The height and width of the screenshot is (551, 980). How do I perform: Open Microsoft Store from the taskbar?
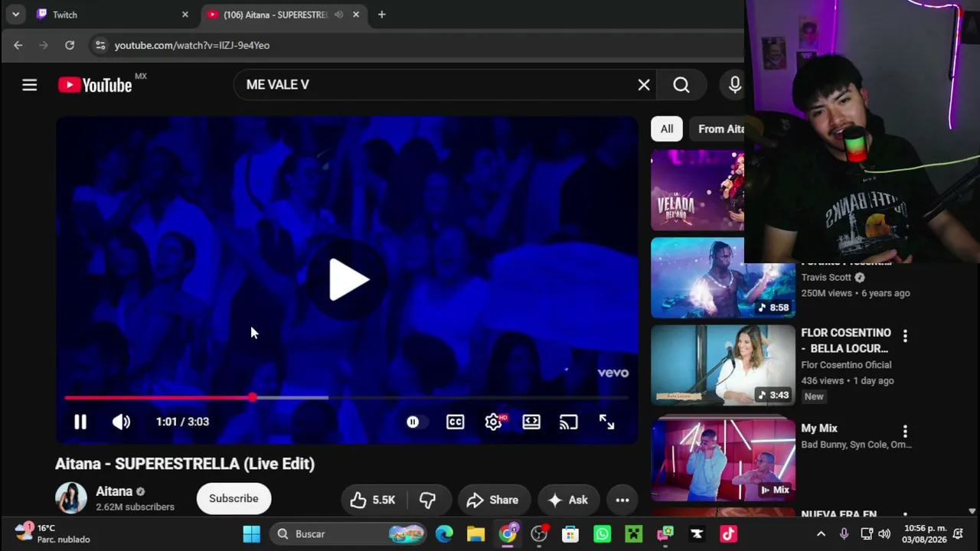point(570,534)
